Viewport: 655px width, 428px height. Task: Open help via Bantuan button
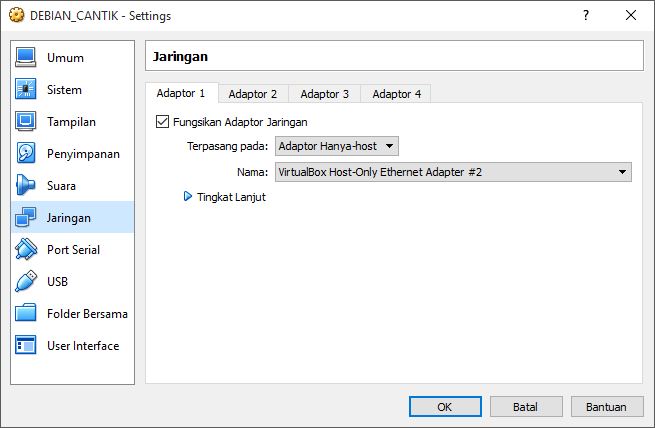(x=607, y=406)
